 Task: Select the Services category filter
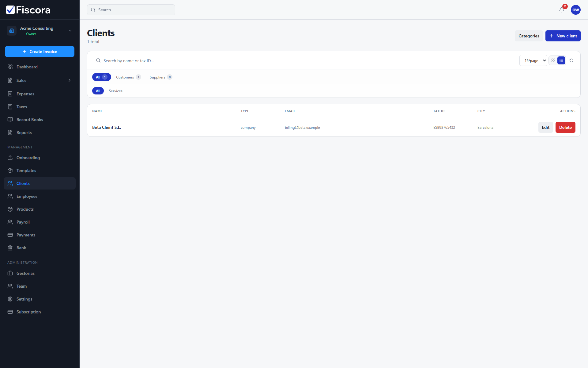(x=115, y=91)
